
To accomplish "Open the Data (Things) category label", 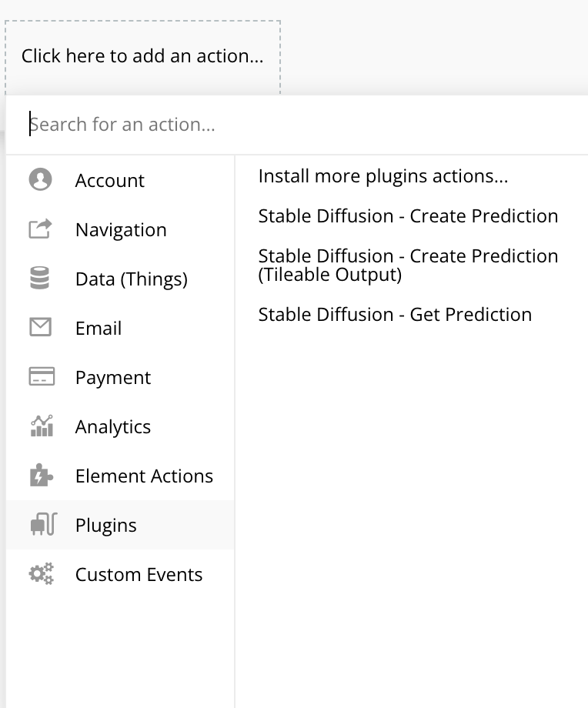I will click(x=131, y=279).
